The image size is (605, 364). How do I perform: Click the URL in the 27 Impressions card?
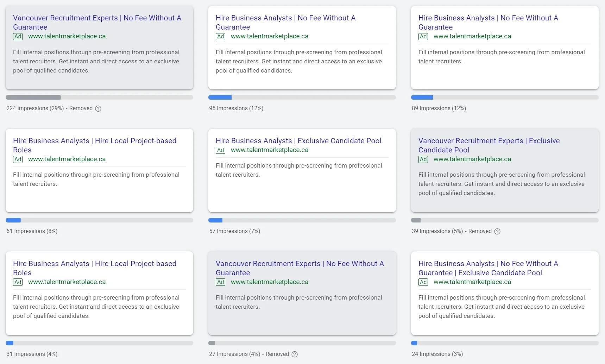(x=270, y=282)
